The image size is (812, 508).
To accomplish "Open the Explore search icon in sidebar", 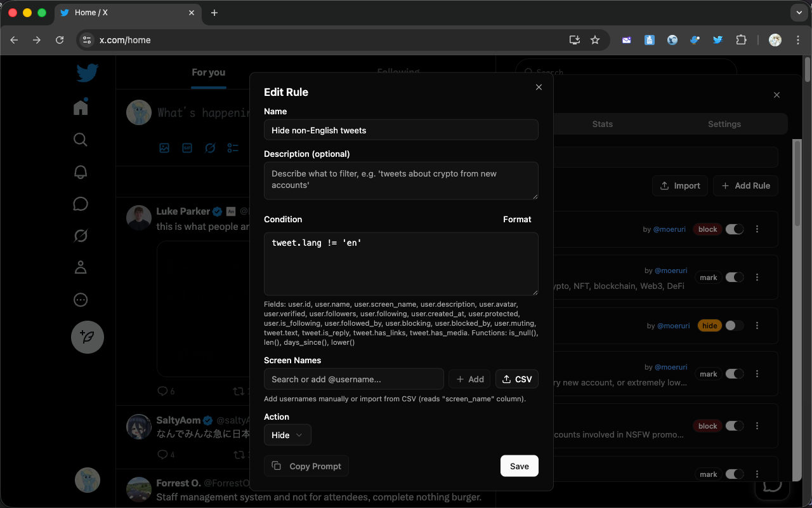I will 81,139.
